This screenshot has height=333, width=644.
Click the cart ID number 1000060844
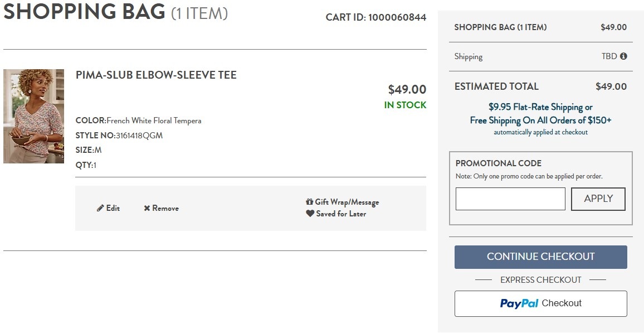(397, 17)
